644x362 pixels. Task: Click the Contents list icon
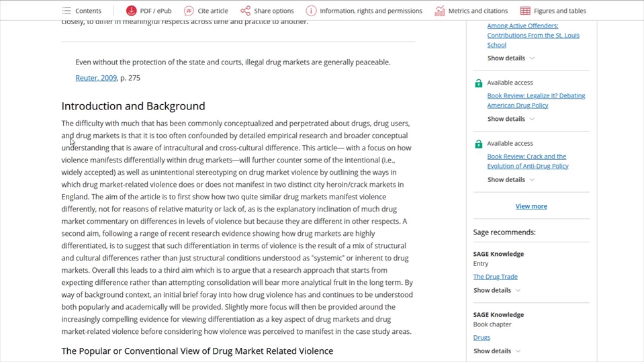click(x=66, y=11)
